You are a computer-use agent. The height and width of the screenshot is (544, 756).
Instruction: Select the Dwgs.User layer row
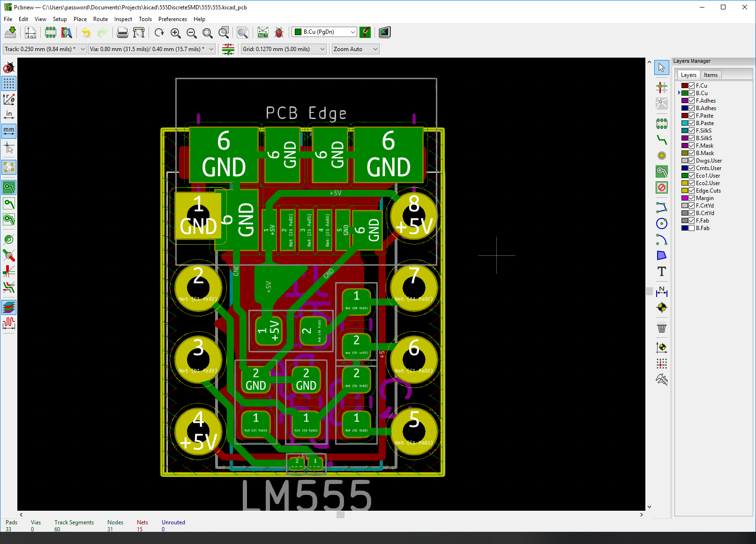pyautogui.click(x=708, y=161)
